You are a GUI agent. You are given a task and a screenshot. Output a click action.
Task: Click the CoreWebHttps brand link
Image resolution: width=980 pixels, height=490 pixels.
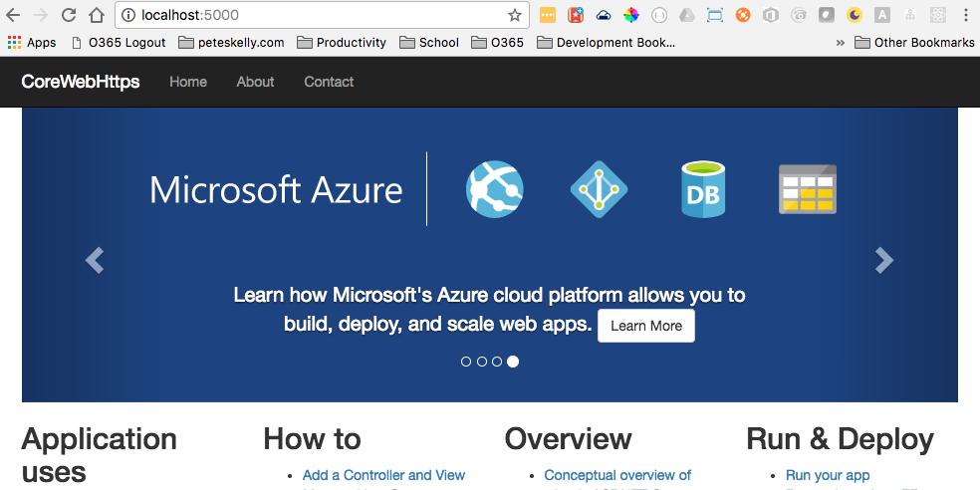point(81,82)
